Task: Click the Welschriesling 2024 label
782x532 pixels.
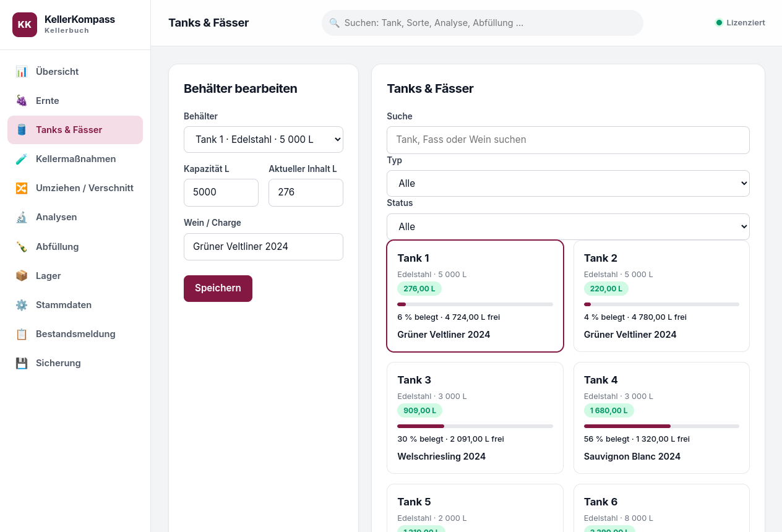Action: tap(442, 457)
